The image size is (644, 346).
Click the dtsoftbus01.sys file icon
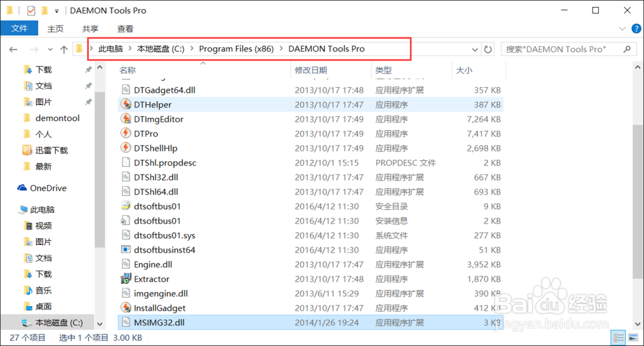tap(126, 235)
